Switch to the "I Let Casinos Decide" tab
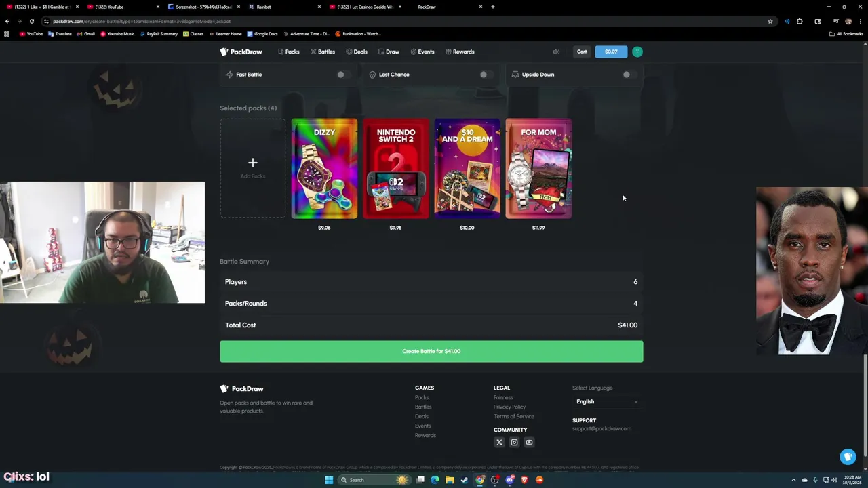 pyautogui.click(x=365, y=7)
